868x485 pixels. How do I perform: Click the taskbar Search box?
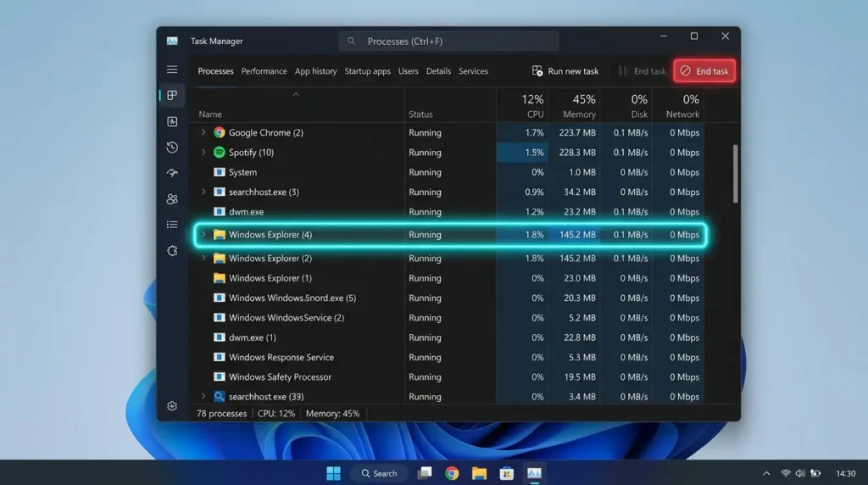point(379,473)
